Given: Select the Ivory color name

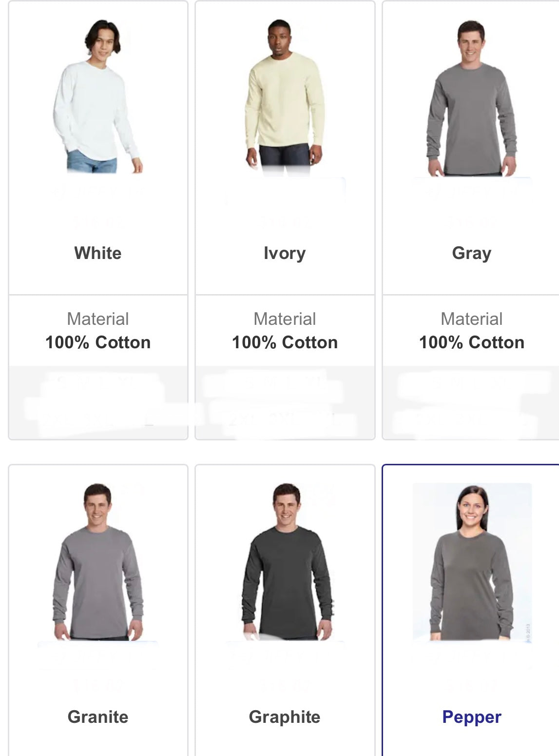Looking at the screenshot, I should pos(285,253).
